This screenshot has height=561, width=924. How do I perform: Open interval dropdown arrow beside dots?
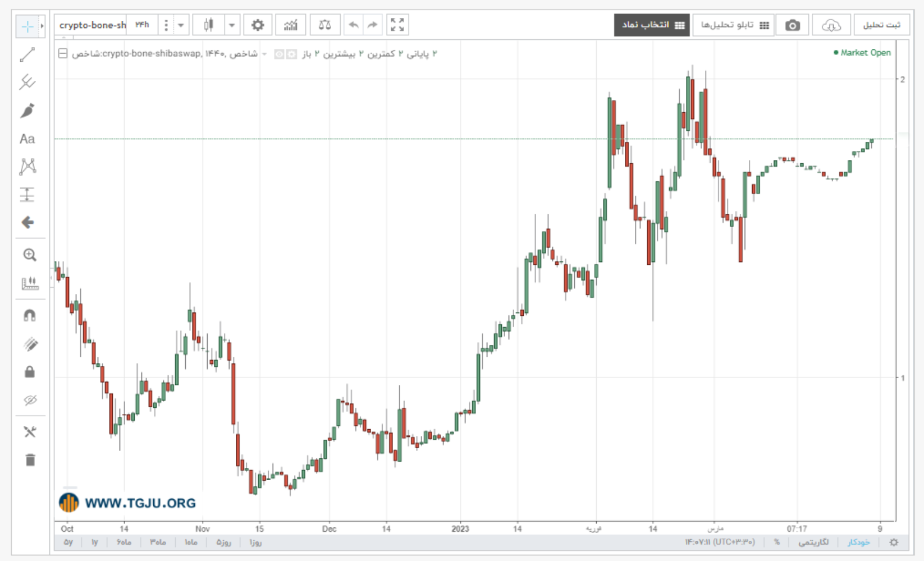tap(181, 25)
